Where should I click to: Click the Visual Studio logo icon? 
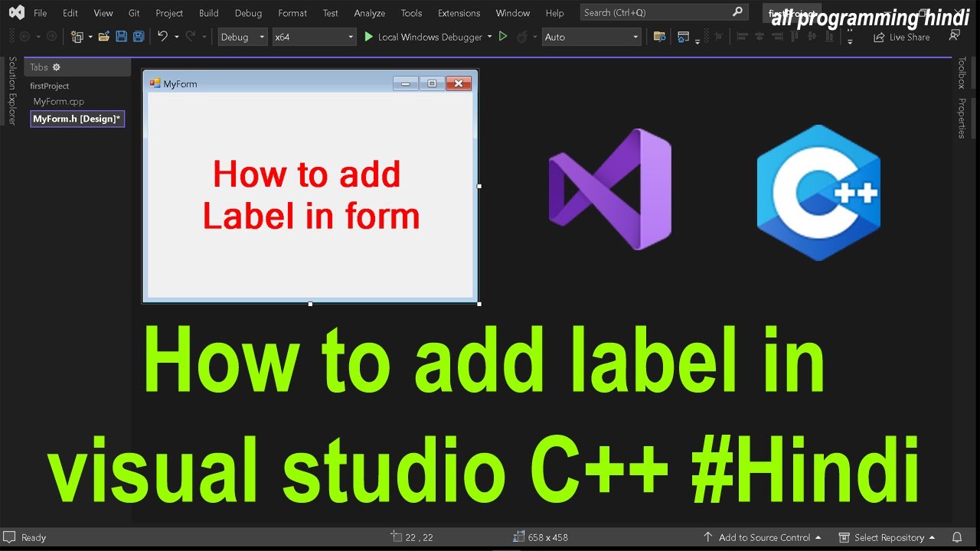point(15,12)
